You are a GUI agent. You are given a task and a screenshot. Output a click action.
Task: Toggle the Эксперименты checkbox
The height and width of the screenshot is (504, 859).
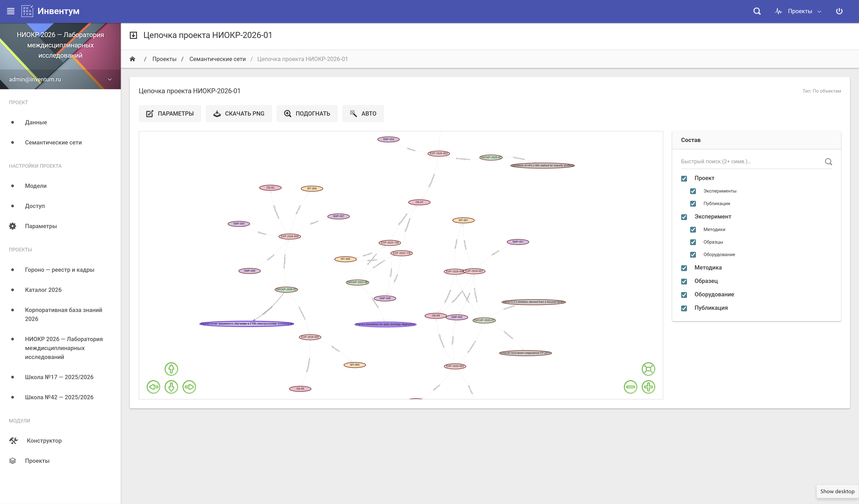point(693,191)
